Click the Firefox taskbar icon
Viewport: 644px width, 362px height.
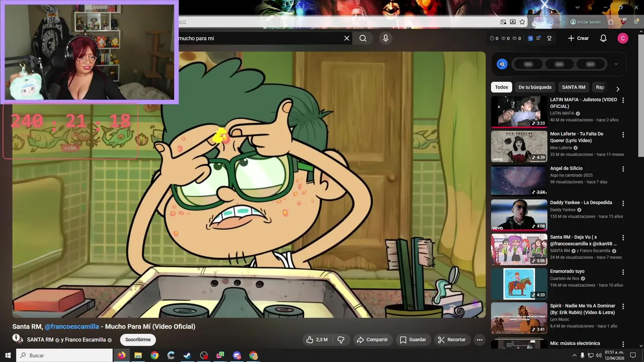[x=121, y=355]
